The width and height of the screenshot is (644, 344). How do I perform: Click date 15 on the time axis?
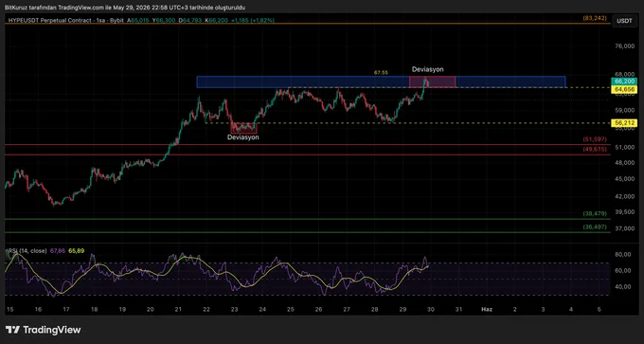pyautogui.click(x=10, y=310)
